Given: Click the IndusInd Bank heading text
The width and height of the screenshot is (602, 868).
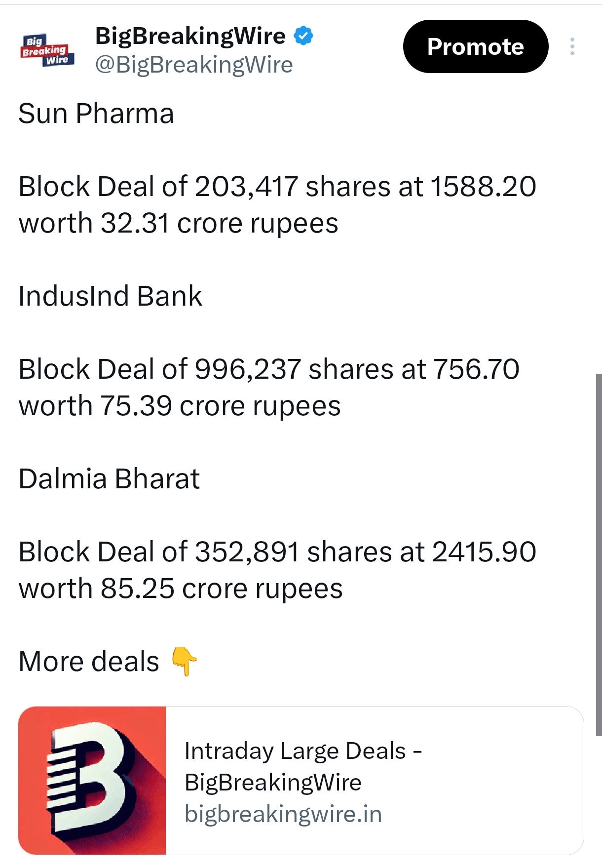Looking at the screenshot, I should [x=110, y=296].
